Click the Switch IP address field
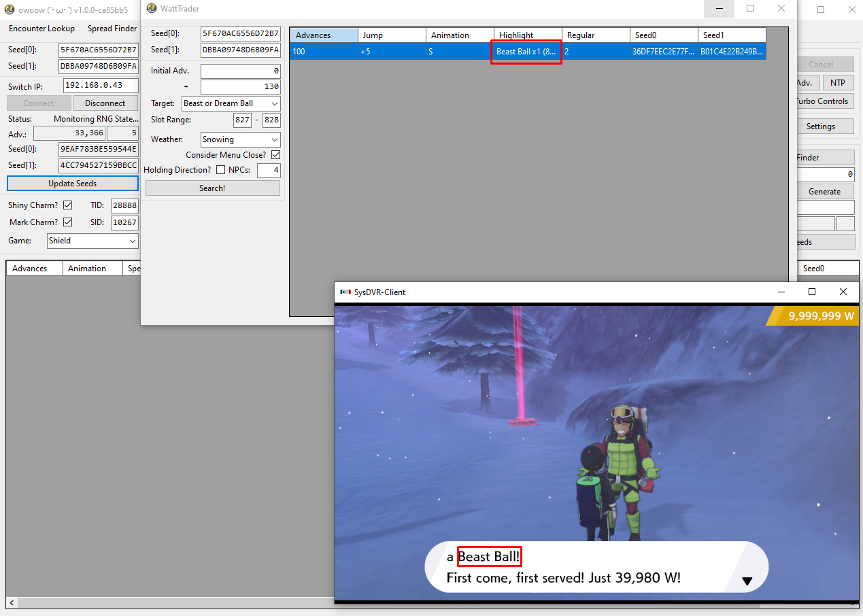Screen dimensions: 863x616 pos(101,86)
